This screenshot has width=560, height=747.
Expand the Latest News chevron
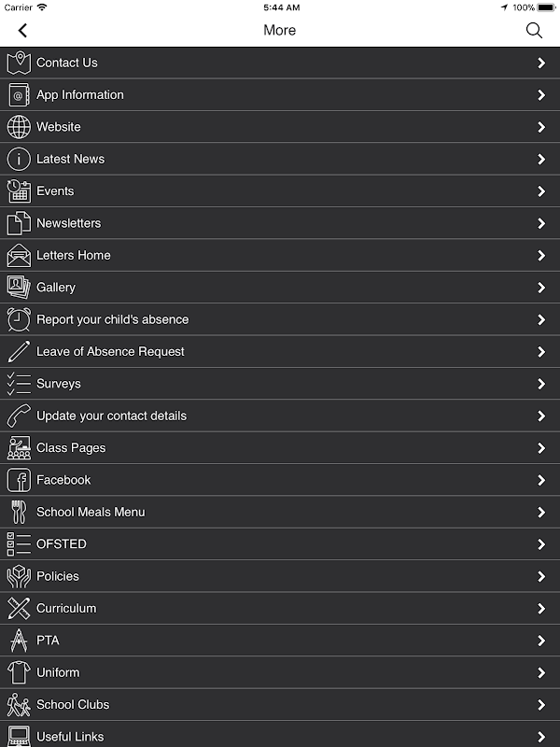(x=541, y=160)
